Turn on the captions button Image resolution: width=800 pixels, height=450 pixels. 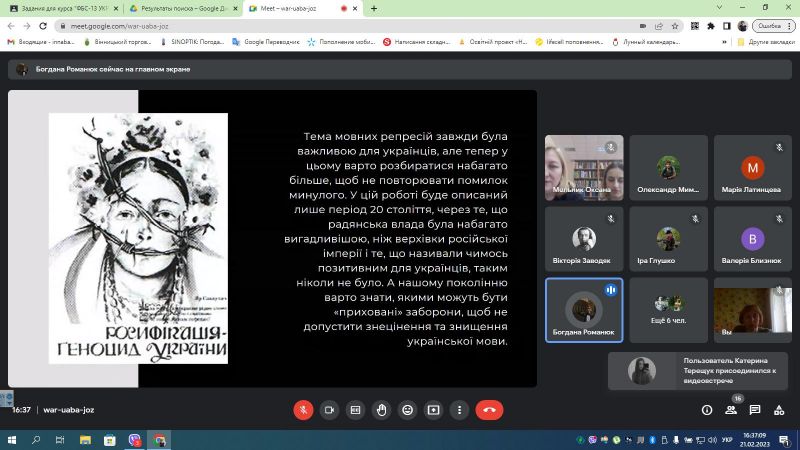coord(355,410)
